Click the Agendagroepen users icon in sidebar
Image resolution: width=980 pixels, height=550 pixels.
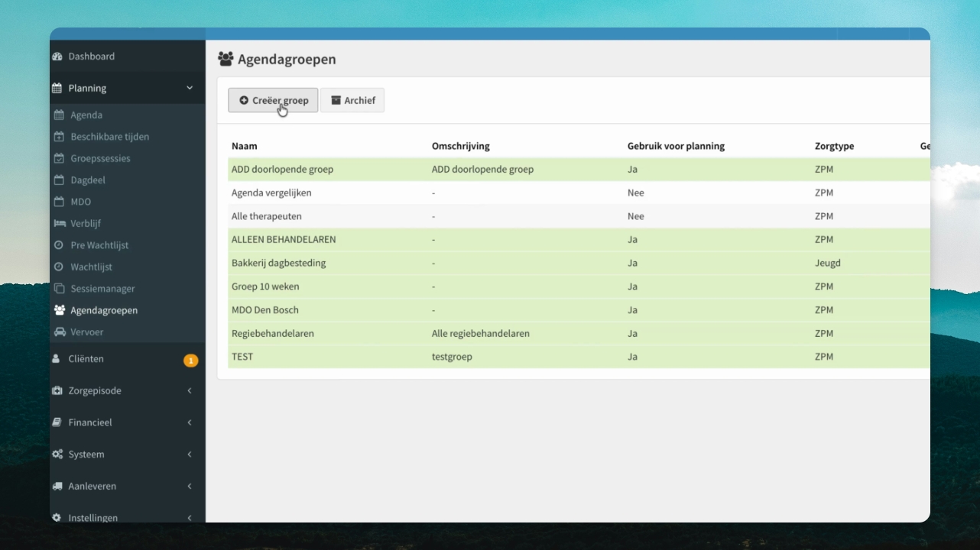click(60, 311)
